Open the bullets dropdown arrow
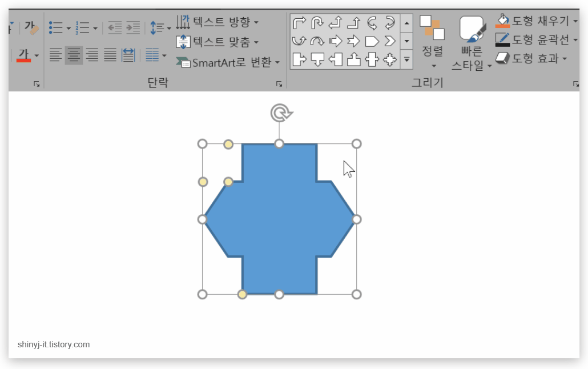Viewport: 588px width, 369px height. [x=69, y=28]
